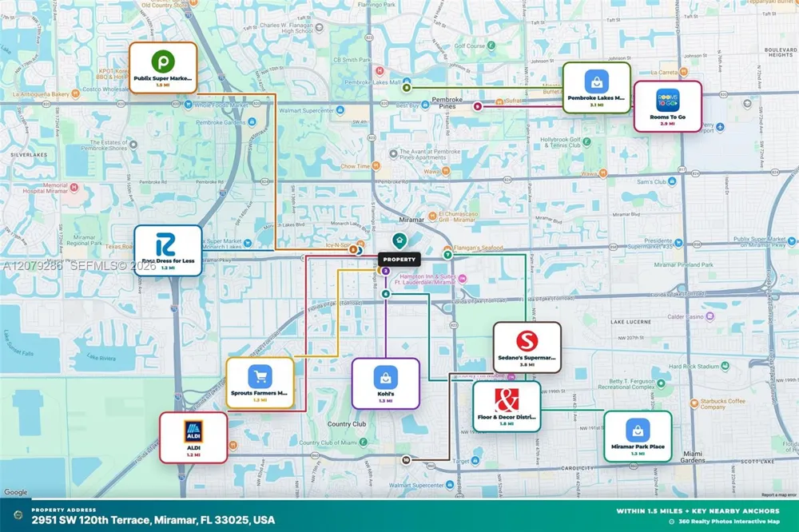Screen dimensions: 799x532
Task: Click the round logo beside Property Address
Action: pos(18,515)
